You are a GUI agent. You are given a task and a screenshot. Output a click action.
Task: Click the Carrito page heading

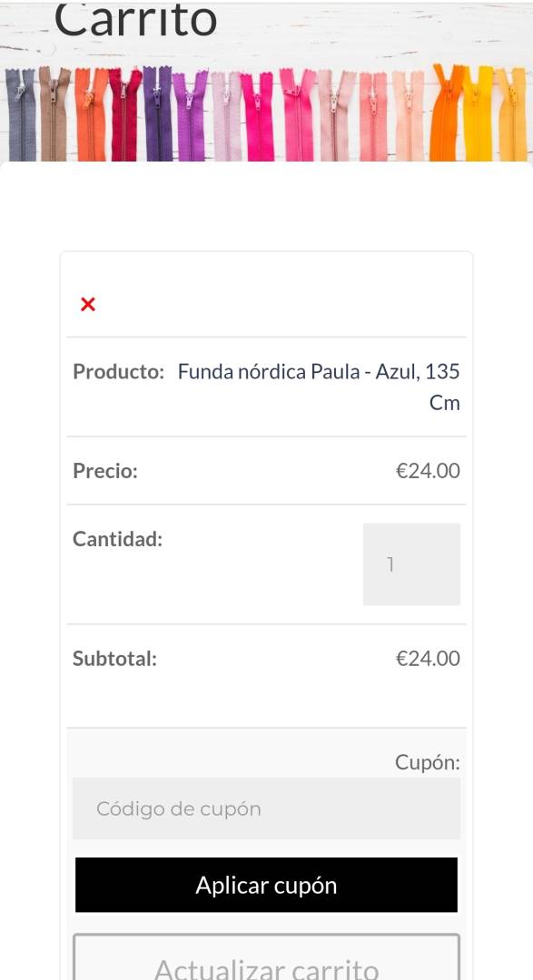(x=136, y=20)
